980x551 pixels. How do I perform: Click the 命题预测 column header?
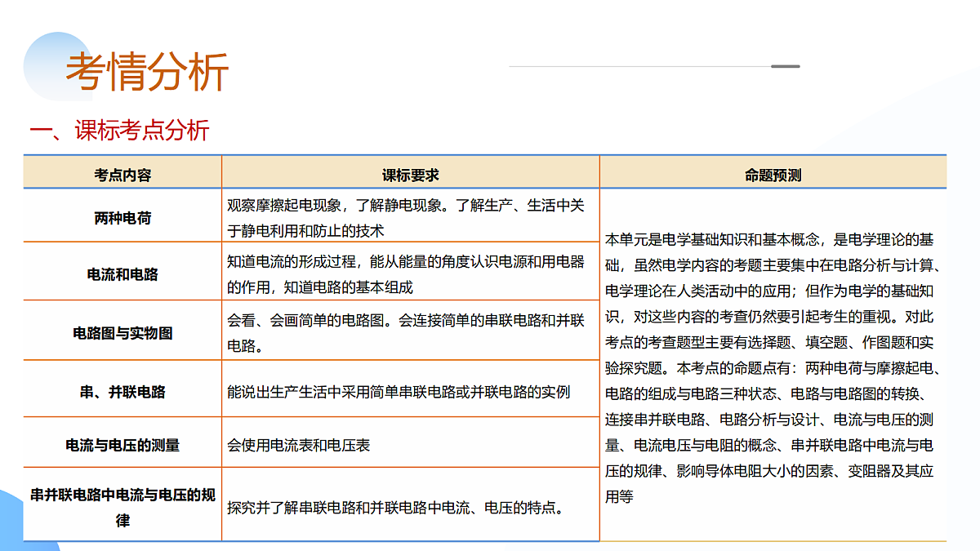[x=773, y=175]
